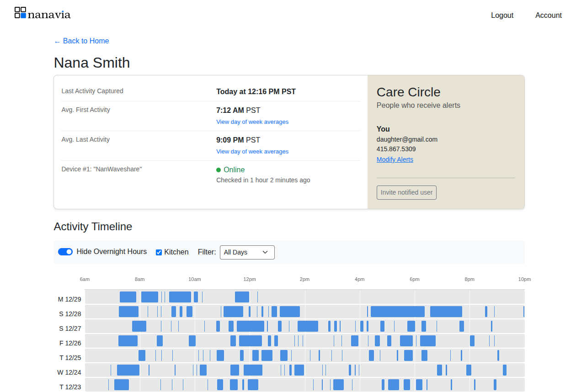This screenshot has height=392, width=576.
Task: Open the Account menu
Action: pos(548,15)
